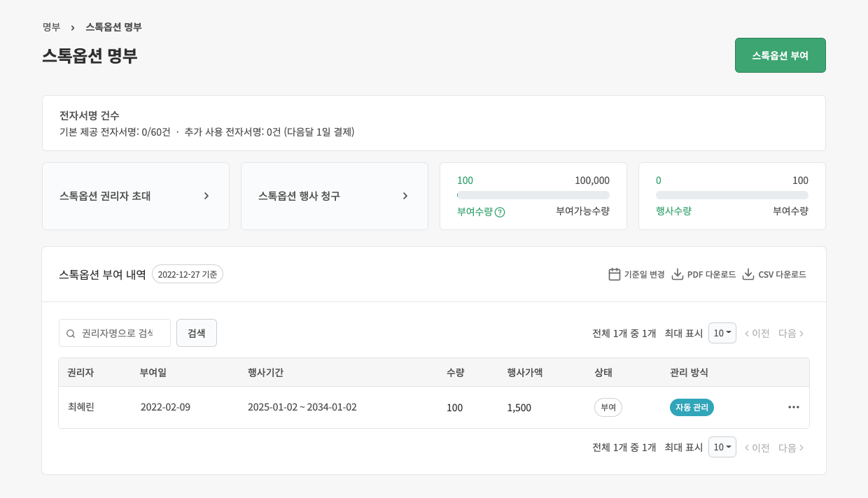Open the top 최대 표시 dropdown
Image resolution: width=868 pixels, height=498 pixels.
pos(722,333)
